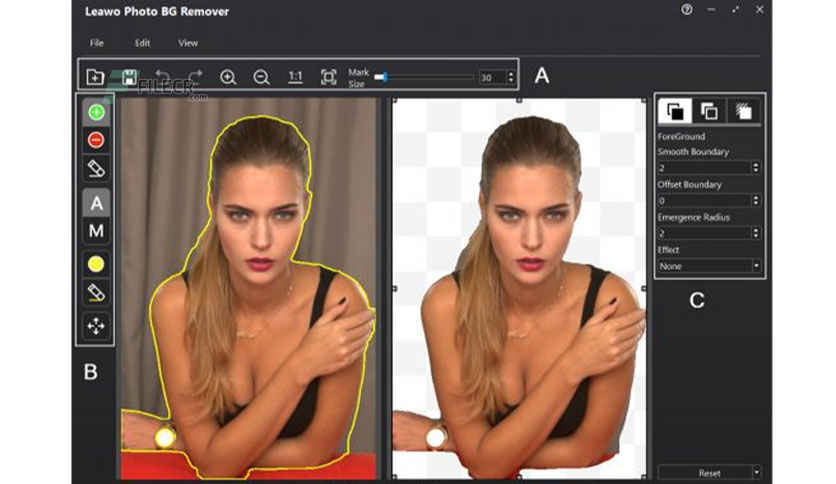Viewport: 836px width, 484px height.
Task: Click the yellow circle marker tool
Action: [96, 264]
